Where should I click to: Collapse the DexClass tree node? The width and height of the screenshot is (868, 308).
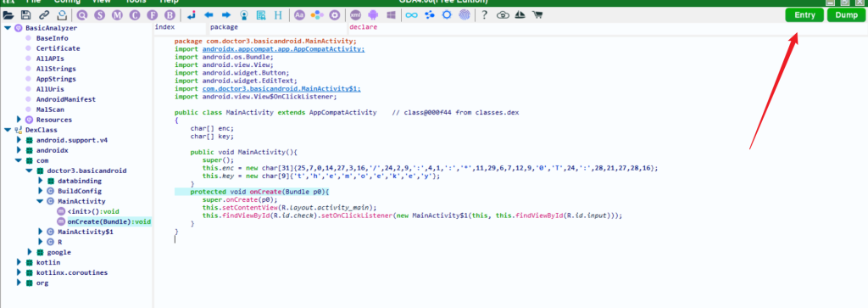7,130
